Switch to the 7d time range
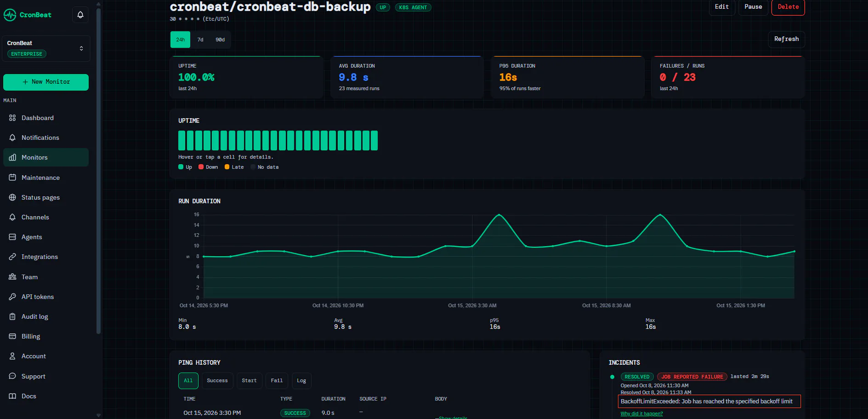The width and height of the screenshot is (868, 419). (200, 40)
